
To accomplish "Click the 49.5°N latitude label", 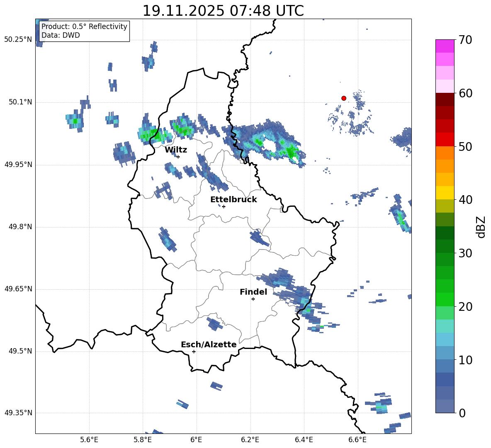I will pyautogui.click(x=20, y=351).
